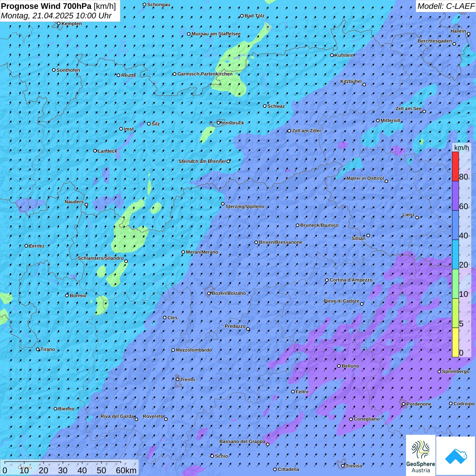
Task: Click the Murnau am Staffelsee label
Action: tap(216, 34)
